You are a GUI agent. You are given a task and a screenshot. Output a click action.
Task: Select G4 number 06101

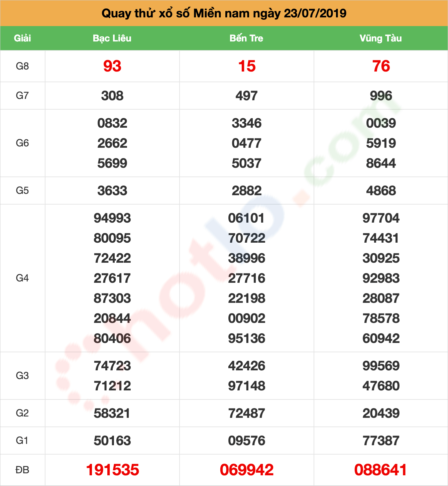click(x=247, y=218)
